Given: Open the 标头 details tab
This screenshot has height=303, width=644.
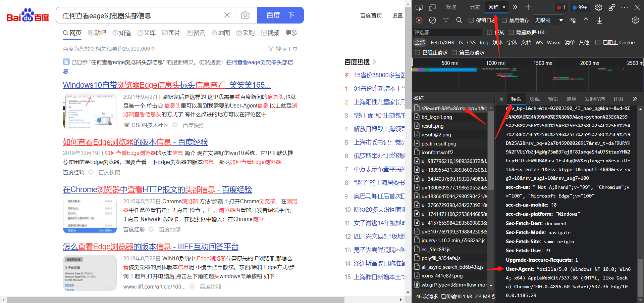Looking at the screenshot, I should click(516, 99).
